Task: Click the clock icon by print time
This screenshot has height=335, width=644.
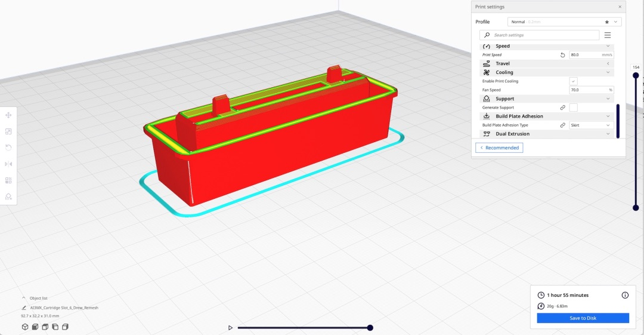Action: 541,295
